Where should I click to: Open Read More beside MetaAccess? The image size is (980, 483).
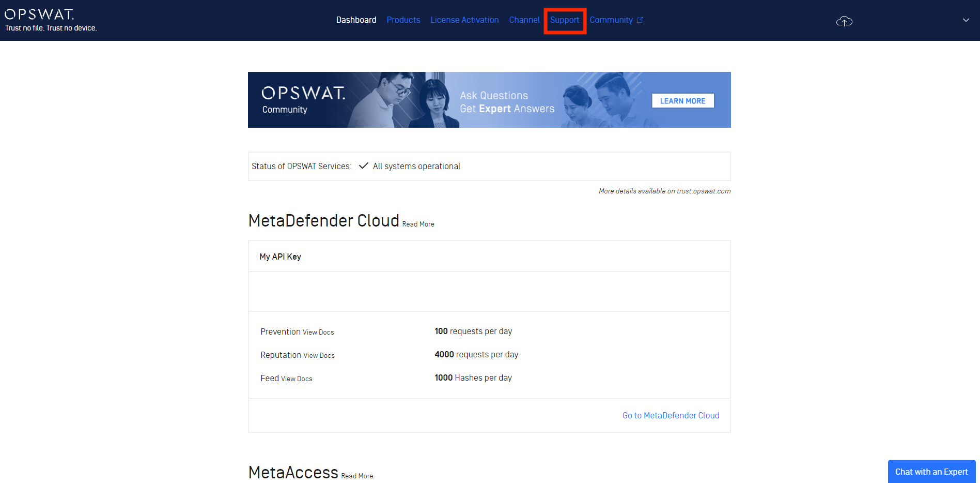click(x=357, y=476)
